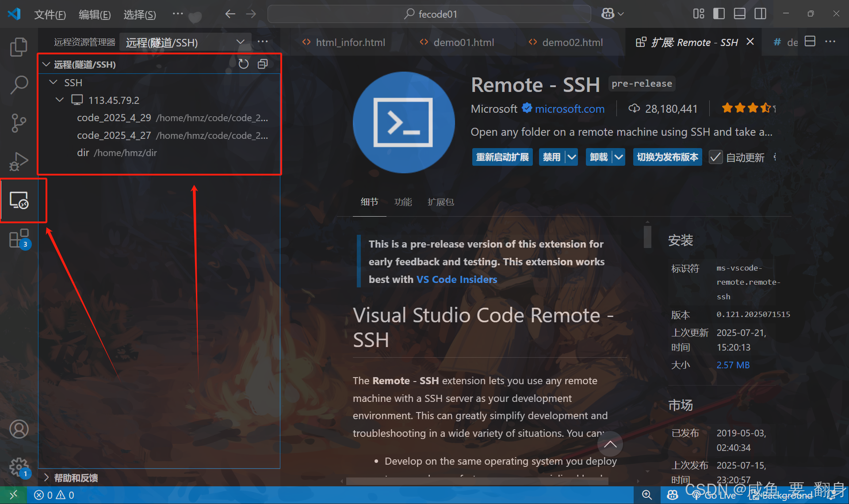The image size is (849, 504).
Task: Click the fecode01 command center search box
Action: coord(429,14)
